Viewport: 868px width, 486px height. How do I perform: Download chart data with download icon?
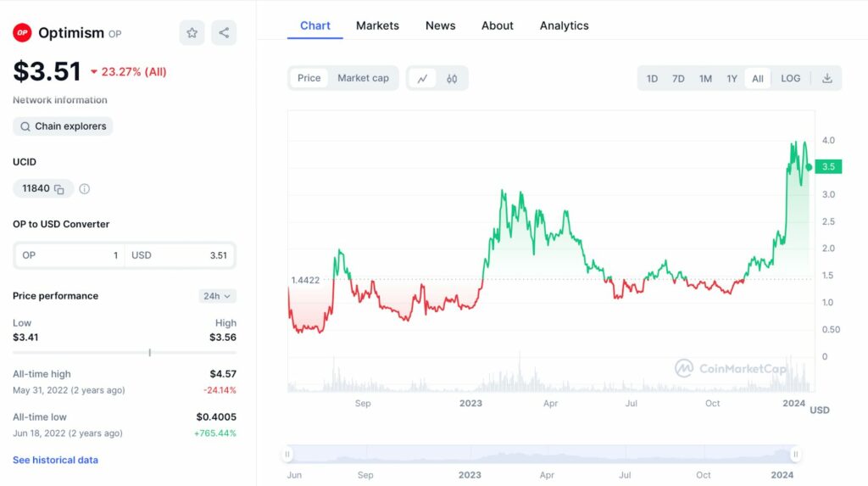click(827, 78)
